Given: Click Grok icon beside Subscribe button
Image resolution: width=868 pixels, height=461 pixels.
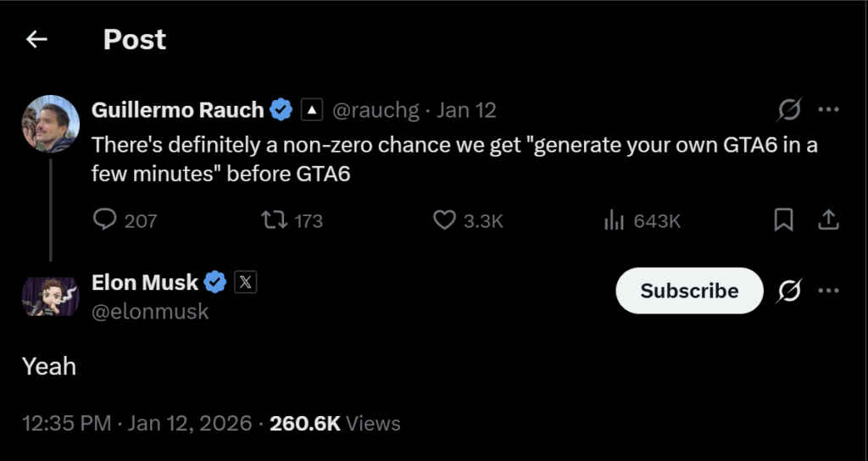Looking at the screenshot, I should click(789, 291).
